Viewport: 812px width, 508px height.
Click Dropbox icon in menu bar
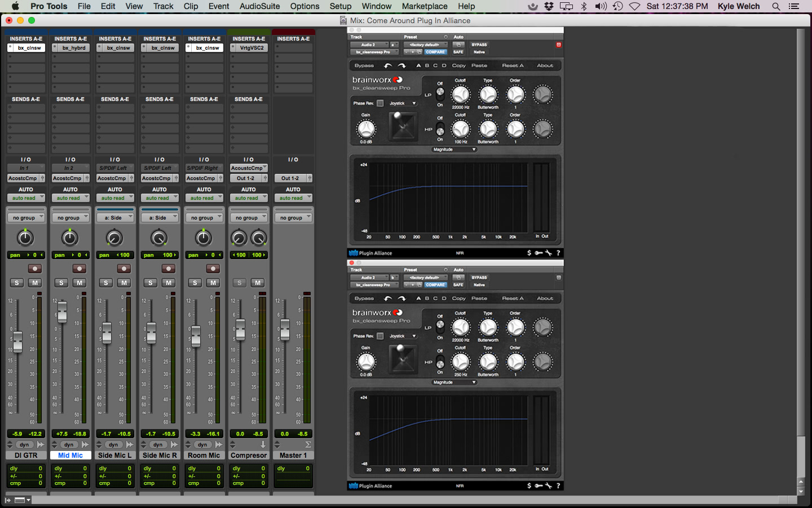pos(549,6)
